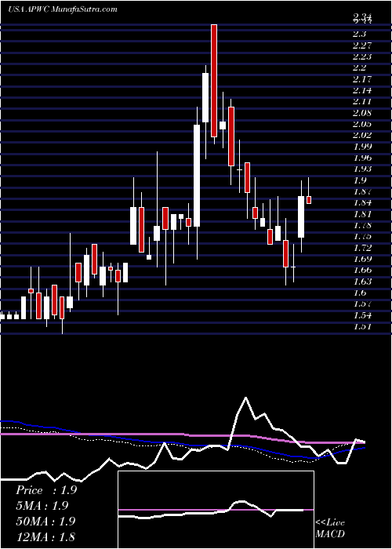Select the 2.02 price axis label
The height and width of the screenshot is (549, 392).
362,135
